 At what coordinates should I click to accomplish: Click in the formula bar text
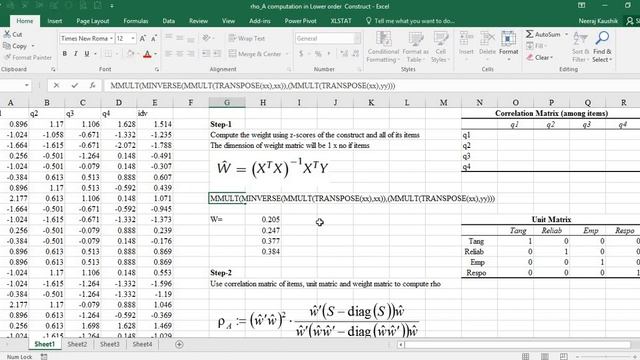point(252,86)
